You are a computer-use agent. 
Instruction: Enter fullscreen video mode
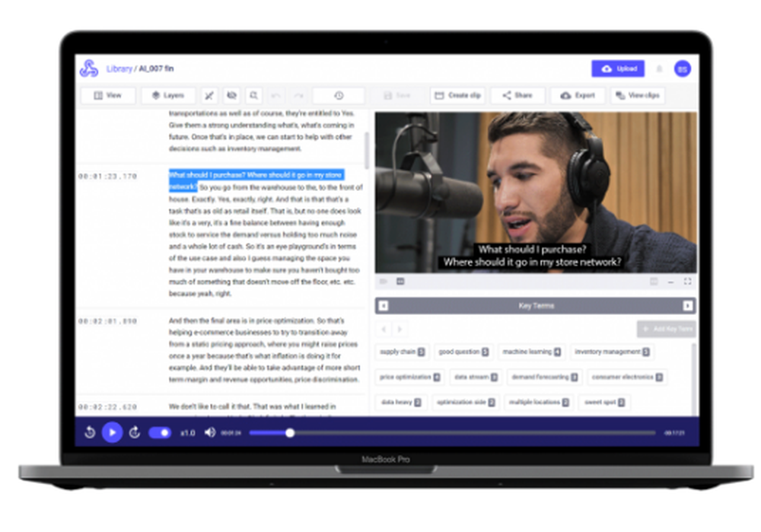(688, 282)
